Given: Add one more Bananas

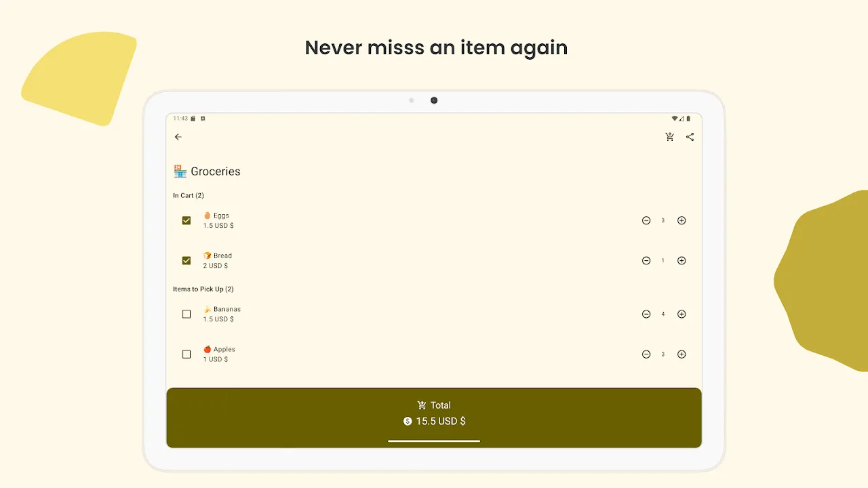Looking at the screenshot, I should pos(682,314).
